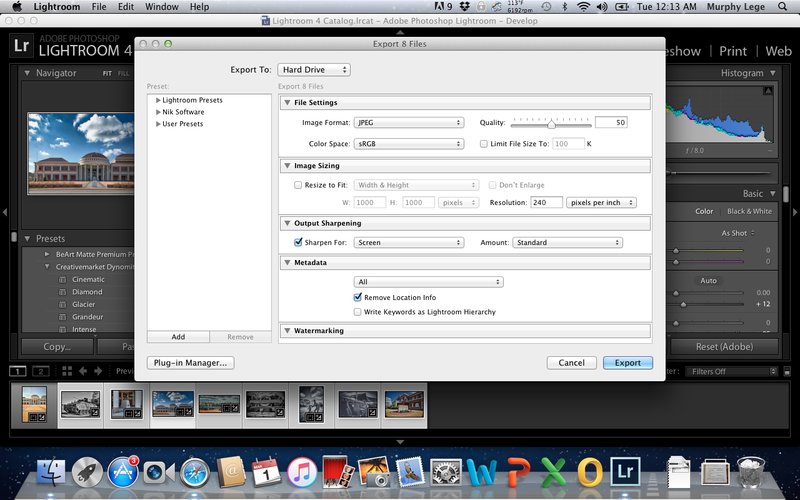Open the Mac App Store Dock icon
The height and width of the screenshot is (500, 800).
click(123, 472)
